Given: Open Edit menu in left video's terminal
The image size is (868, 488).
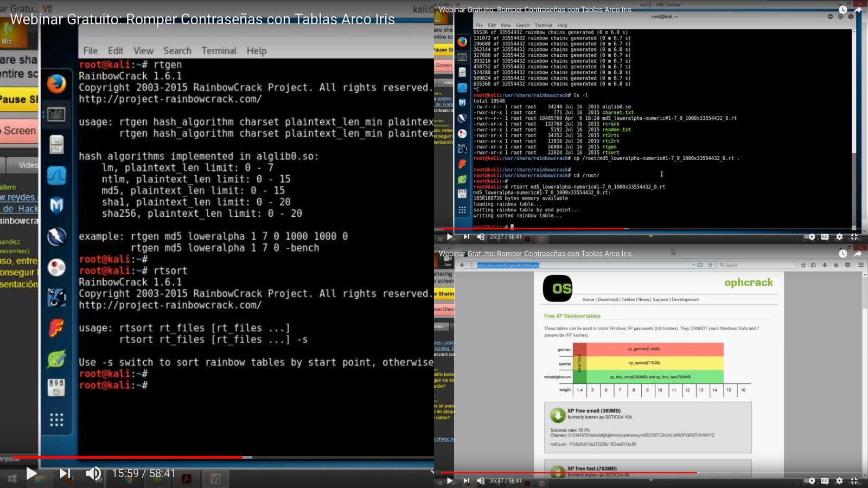Looking at the screenshot, I should 116,50.
